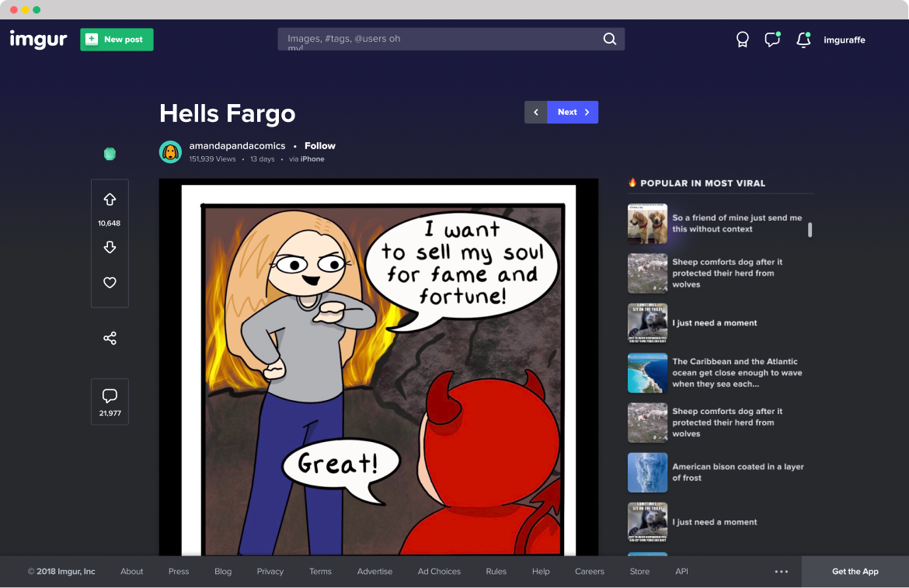The width and height of the screenshot is (909, 588).
Task: Favorite the post with heart icon
Action: click(x=110, y=283)
